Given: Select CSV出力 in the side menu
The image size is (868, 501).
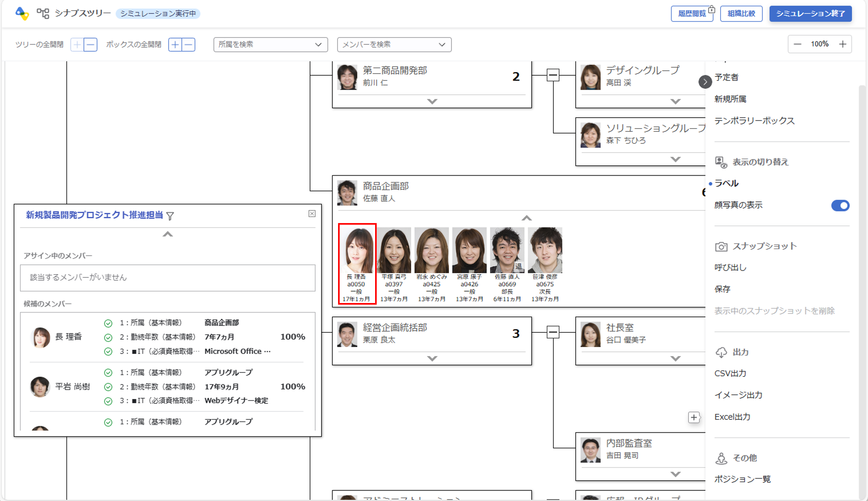Looking at the screenshot, I should pyautogui.click(x=730, y=373).
